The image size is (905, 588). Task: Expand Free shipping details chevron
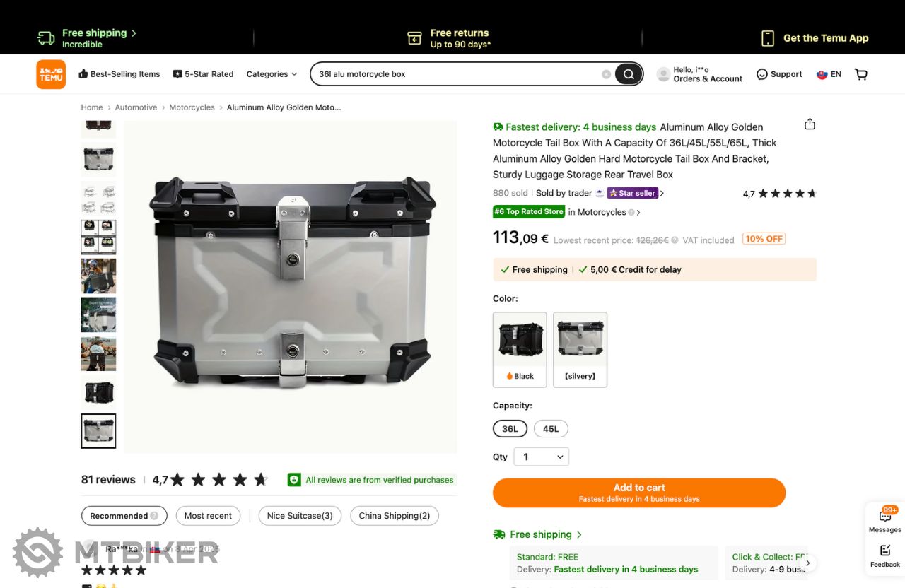coord(579,535)
